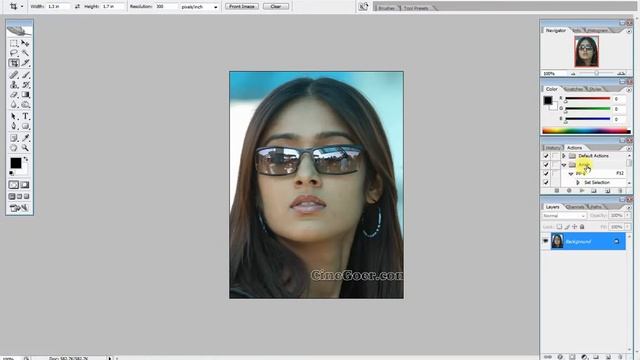Image resolution: width=640 pixels, height=360 pixels.
Task: Select the Move tool
Action: click(25, 43)
